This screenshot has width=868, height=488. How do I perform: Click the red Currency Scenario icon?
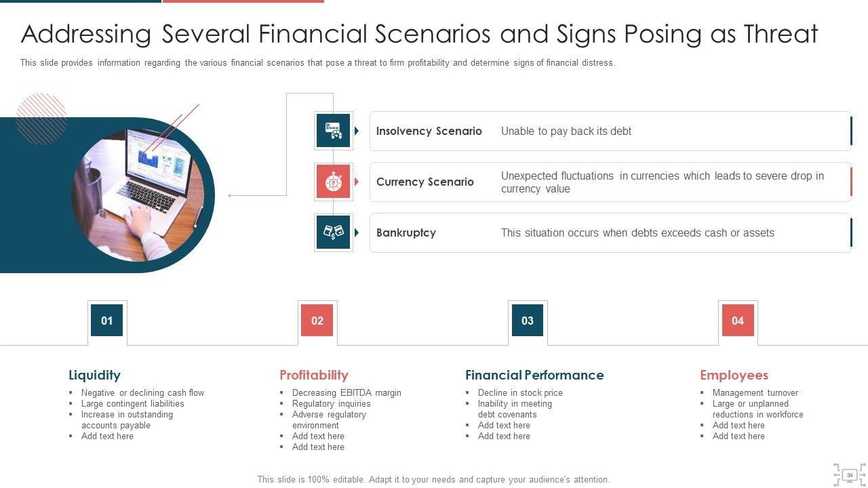(x=333, y=182)
